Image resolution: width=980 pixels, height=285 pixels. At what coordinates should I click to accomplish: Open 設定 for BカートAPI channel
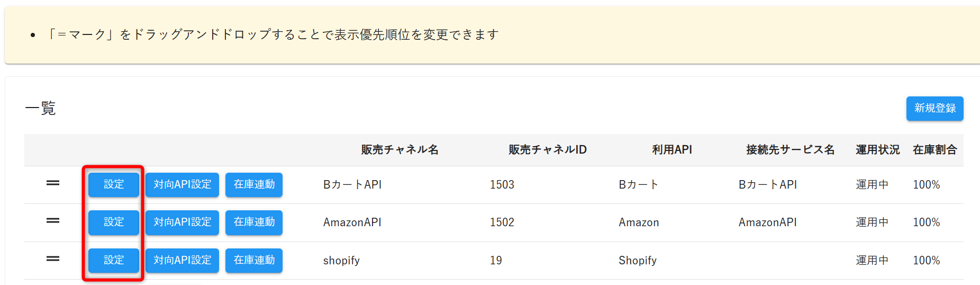114,185
